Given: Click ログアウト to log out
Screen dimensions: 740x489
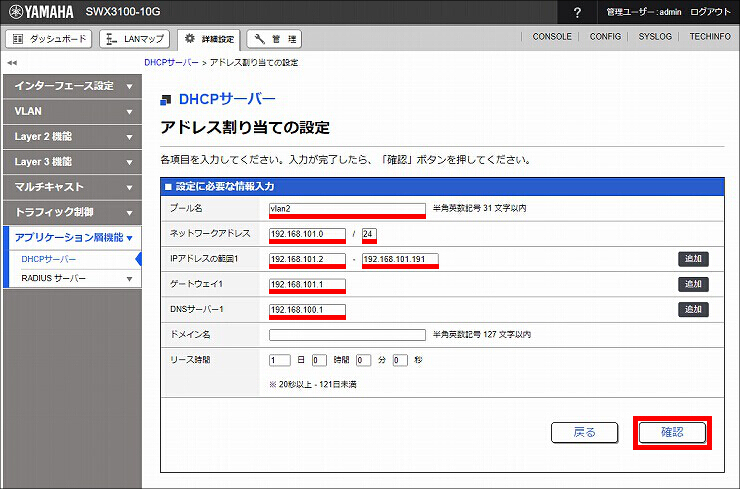Looking at the screenshot, I should pyautogui.click(x=710, y=12).
